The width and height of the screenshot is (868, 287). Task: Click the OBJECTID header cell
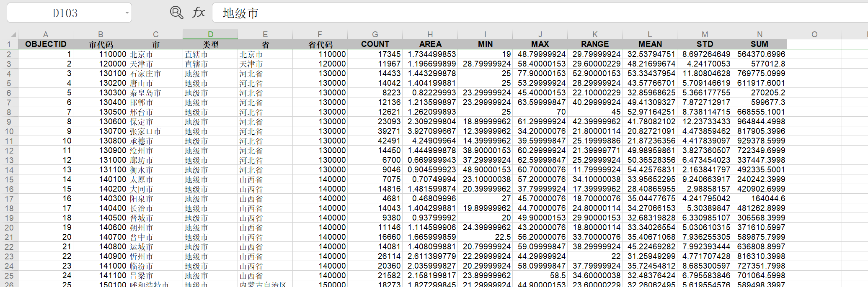[46, 44]
